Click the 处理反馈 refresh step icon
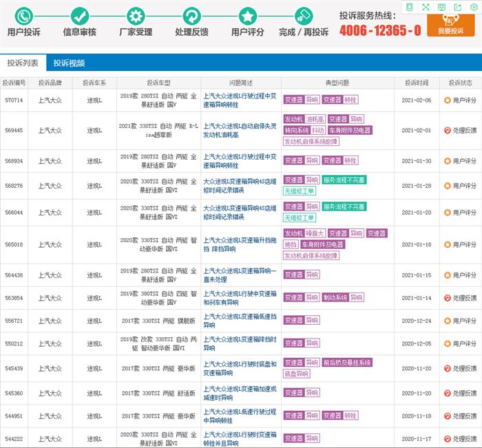The width and height of the screenshot is (482, 448). (x=192, y=16)
